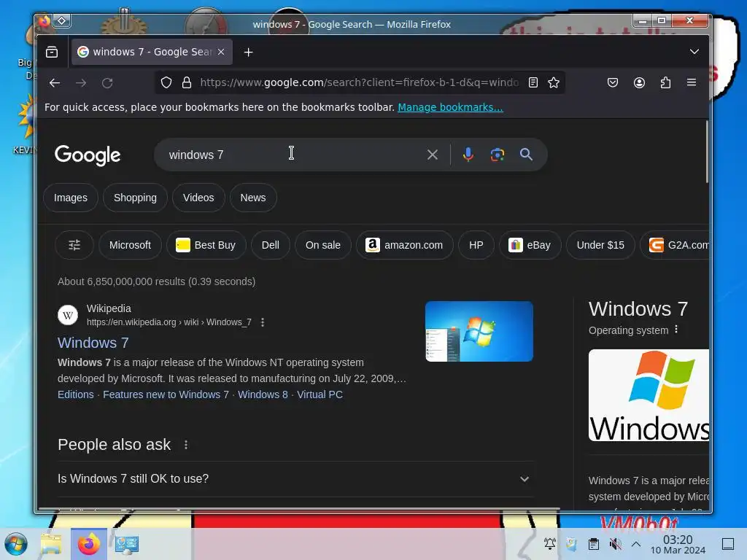Open system settings taskbar icon

click(127, 544)
